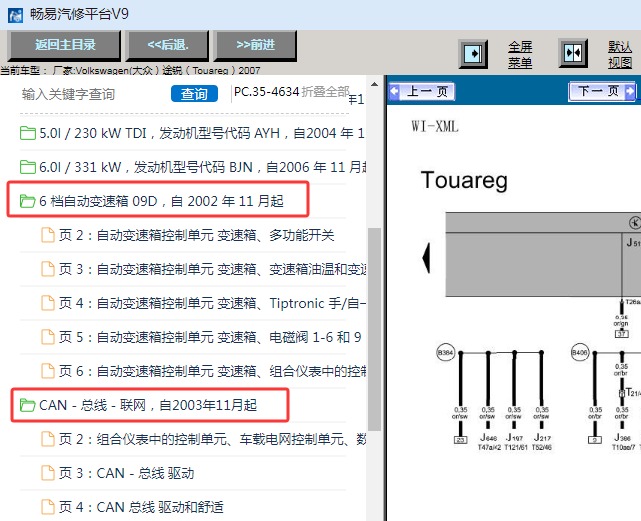641x521 pixels.
Task: Expand the 6.0l / 331 kW BJN folder
Action: [x=192, y=167]
